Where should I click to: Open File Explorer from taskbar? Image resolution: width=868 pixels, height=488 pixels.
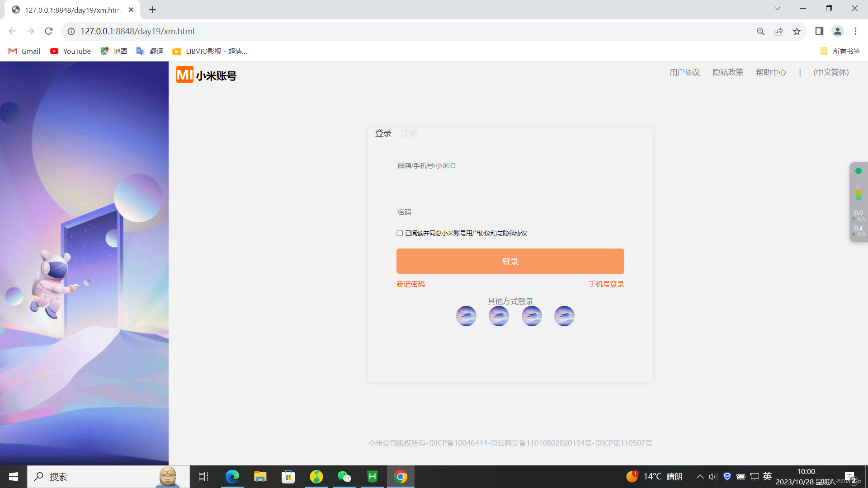point(260,477)
